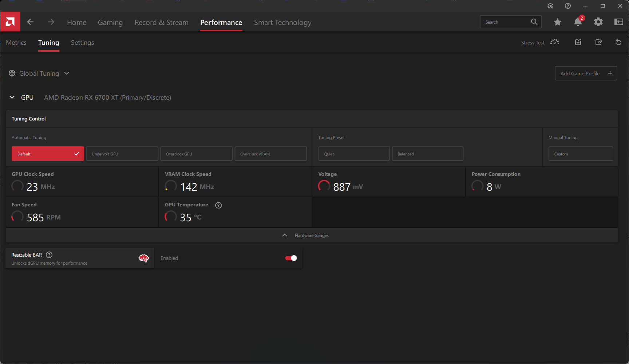Toggle the sidebar panel icon
Screen dimensions: 629x364
(619, 22)
